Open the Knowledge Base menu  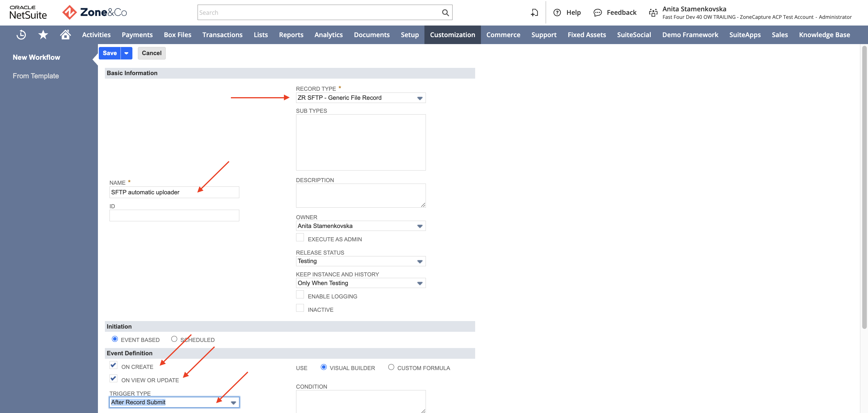coord(825,35)
